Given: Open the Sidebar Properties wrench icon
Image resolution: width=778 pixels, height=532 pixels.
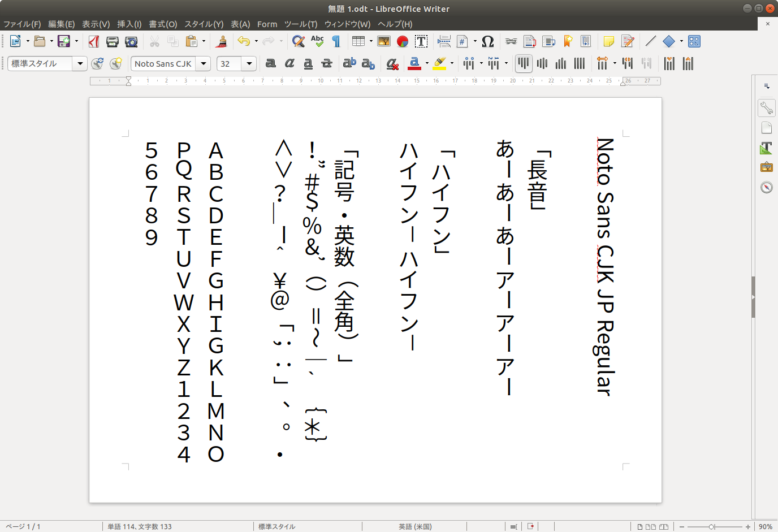Looking at the screenshot, I should (x=767, y=107).
